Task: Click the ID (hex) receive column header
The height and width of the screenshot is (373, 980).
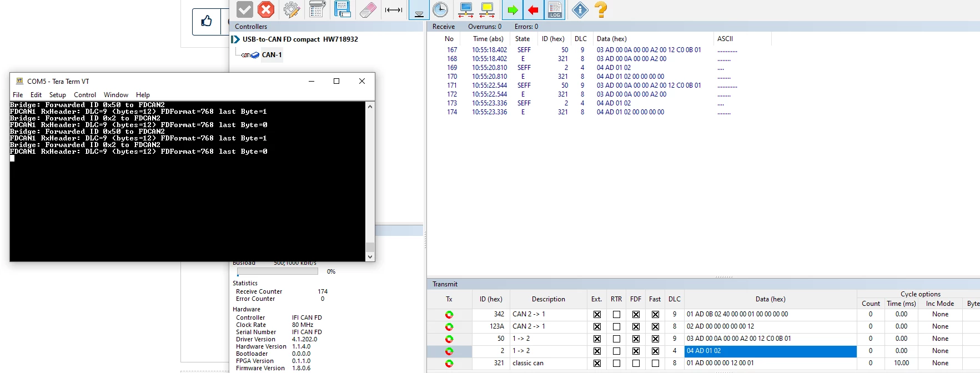Action: click(553, 39)
